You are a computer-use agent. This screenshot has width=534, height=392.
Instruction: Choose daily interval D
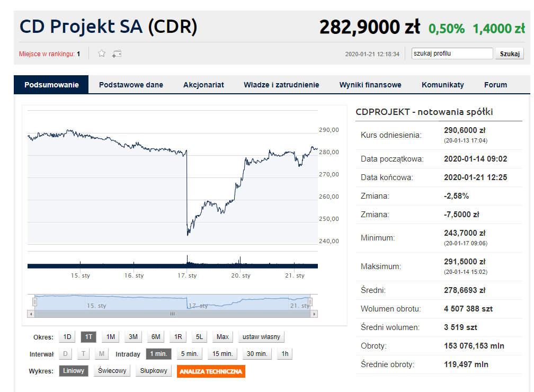[x=65, y=354]
